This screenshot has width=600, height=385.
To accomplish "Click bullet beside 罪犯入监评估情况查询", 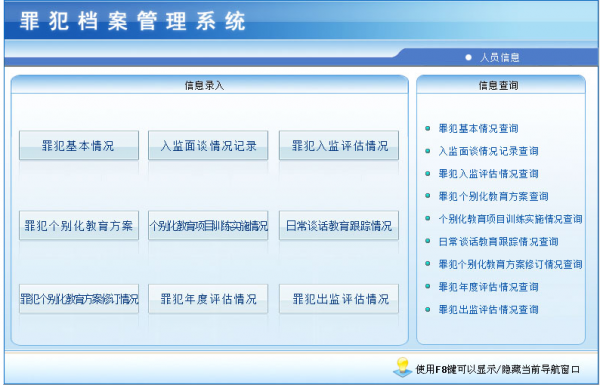I will click(428, 173).
